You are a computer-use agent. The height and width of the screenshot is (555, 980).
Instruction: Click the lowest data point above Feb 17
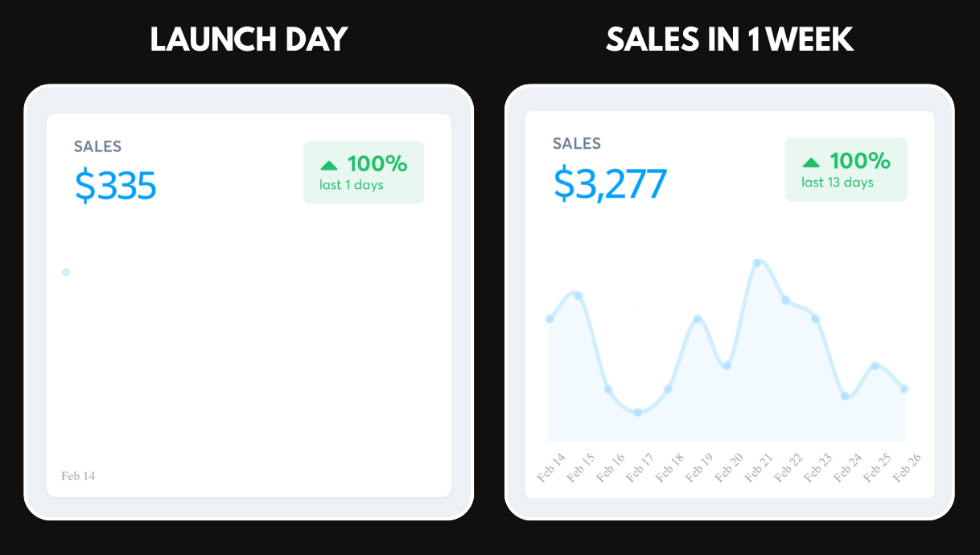(637, 412)
